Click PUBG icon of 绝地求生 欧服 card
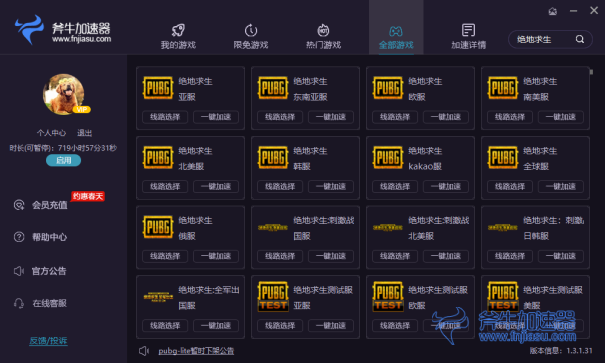This screenshot has height=363, width=605. (388, 88)
